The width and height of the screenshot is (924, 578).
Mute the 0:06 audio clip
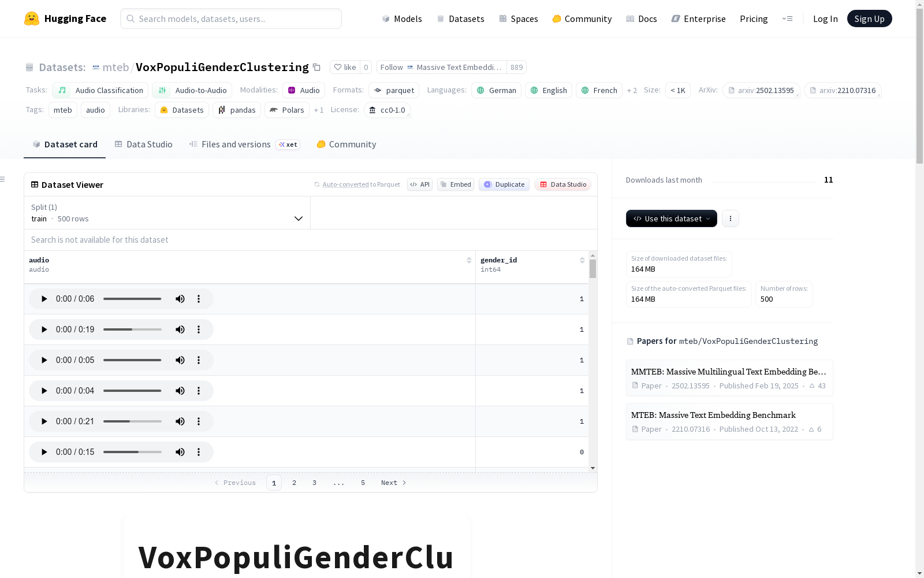coord(180,299)
